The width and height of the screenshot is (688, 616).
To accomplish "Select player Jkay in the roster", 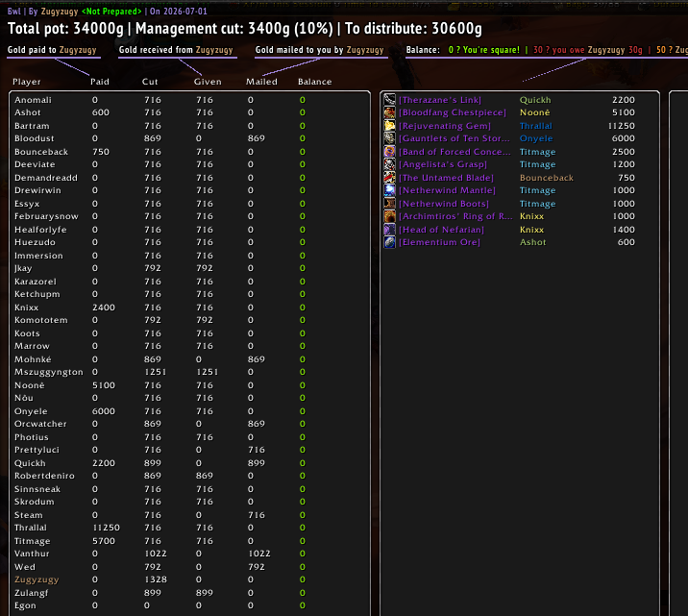I will [23, 268].
